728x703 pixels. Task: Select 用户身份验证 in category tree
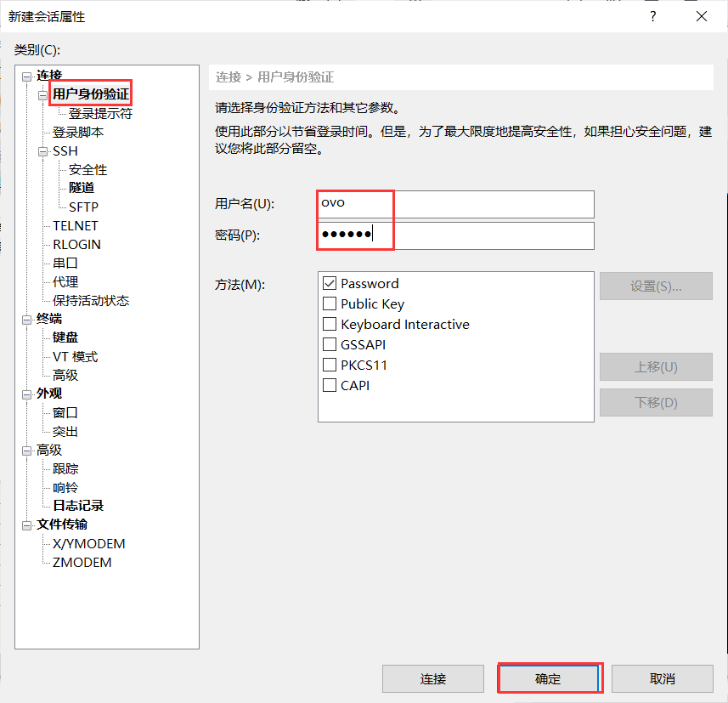coord(91,94)
